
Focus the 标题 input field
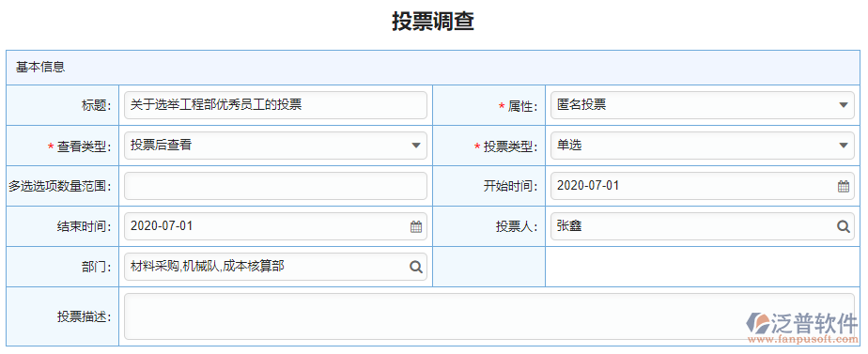[275, 105]
